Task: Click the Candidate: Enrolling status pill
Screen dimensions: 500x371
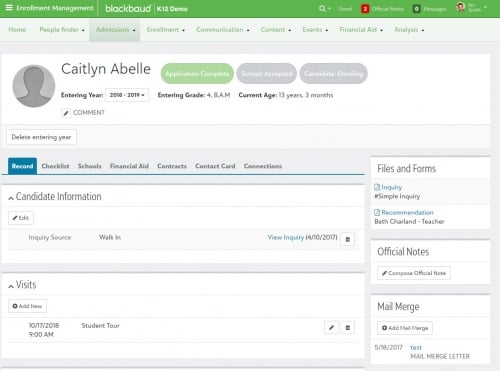Action: click(x=333, y=74)
